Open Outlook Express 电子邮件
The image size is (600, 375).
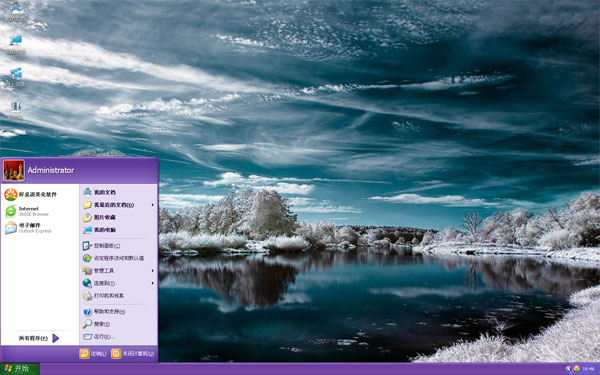coord(40,228)
